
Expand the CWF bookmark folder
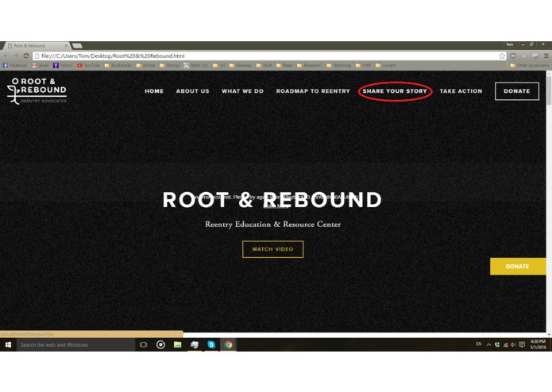coord(363,65)
